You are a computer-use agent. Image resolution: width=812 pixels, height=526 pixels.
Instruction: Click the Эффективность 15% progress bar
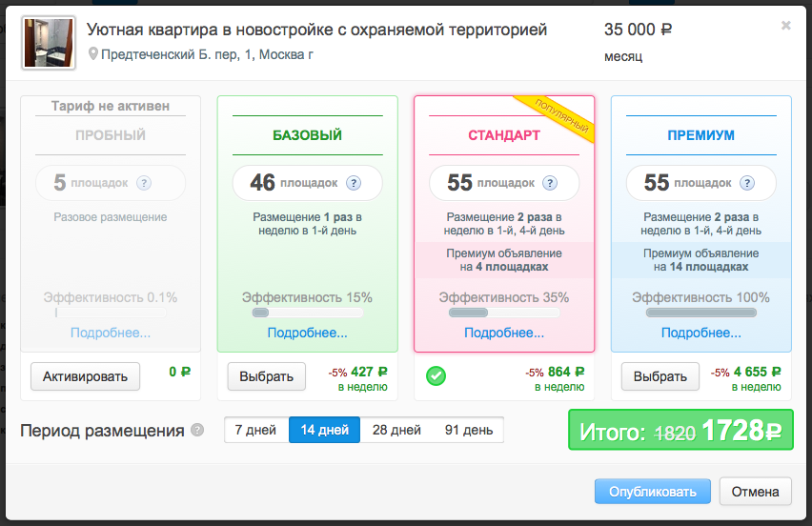[x=307, y=313]
